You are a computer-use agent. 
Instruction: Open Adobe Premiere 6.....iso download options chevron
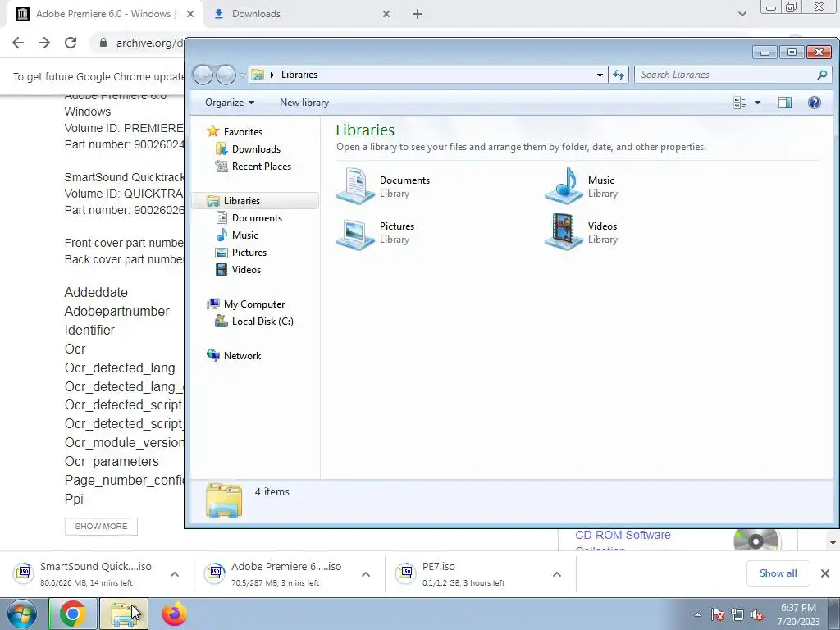tap(366, 574)
